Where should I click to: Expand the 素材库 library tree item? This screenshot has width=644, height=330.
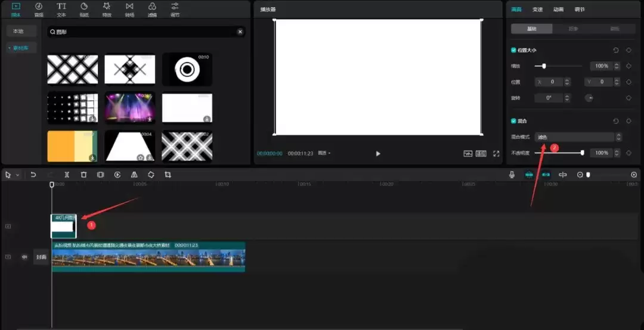[x=21, y=48]
